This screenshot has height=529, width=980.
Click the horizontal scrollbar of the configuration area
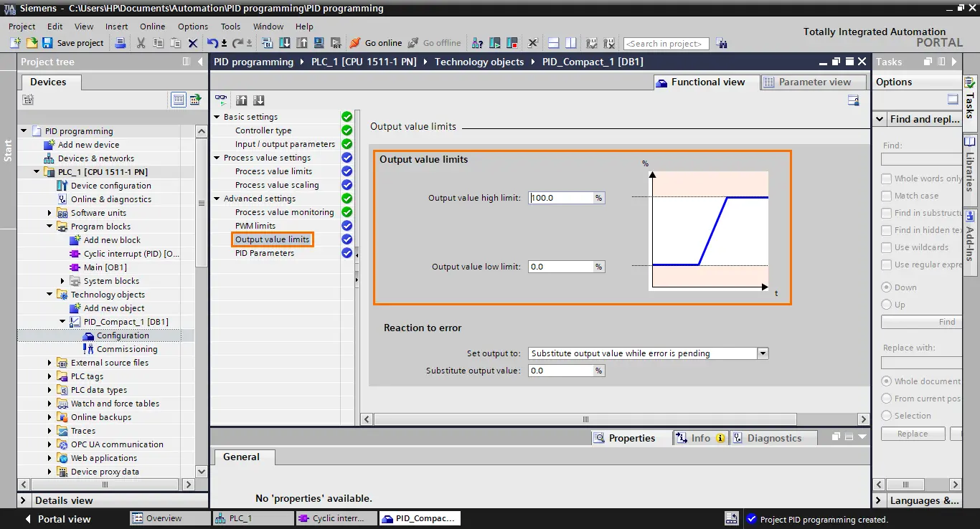(x=616, y=419)
